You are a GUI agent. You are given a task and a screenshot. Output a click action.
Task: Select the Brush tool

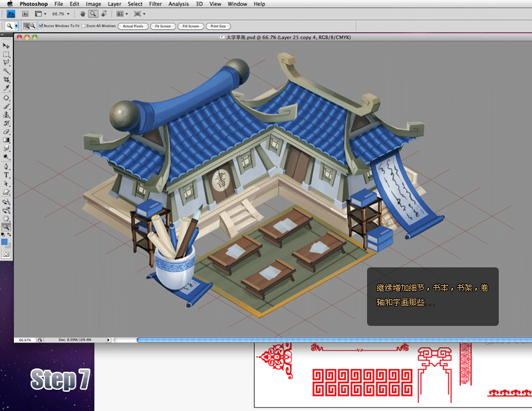tap(6, 106)
